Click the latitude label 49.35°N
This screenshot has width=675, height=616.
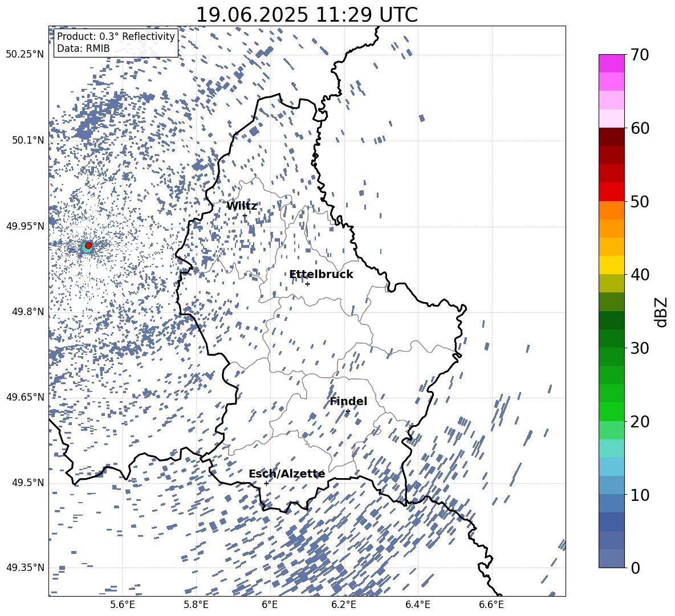[25, 568]
